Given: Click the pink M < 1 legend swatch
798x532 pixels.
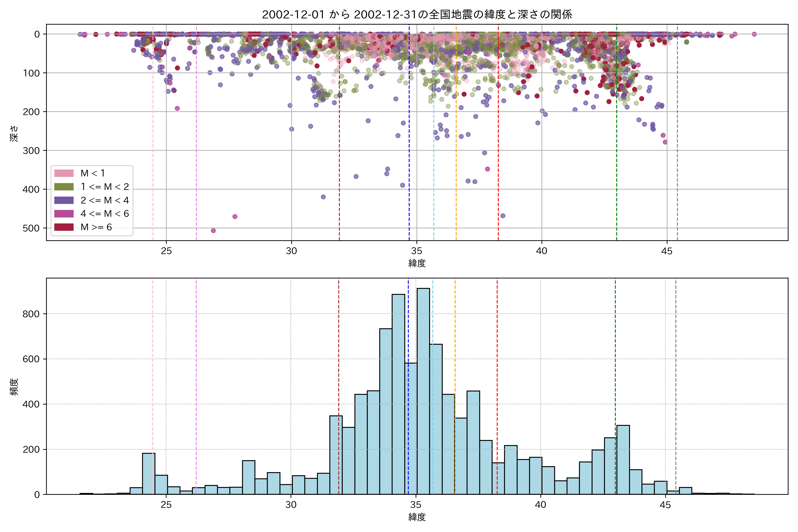Looking at the screenshot, I should (x=64, y=173).
